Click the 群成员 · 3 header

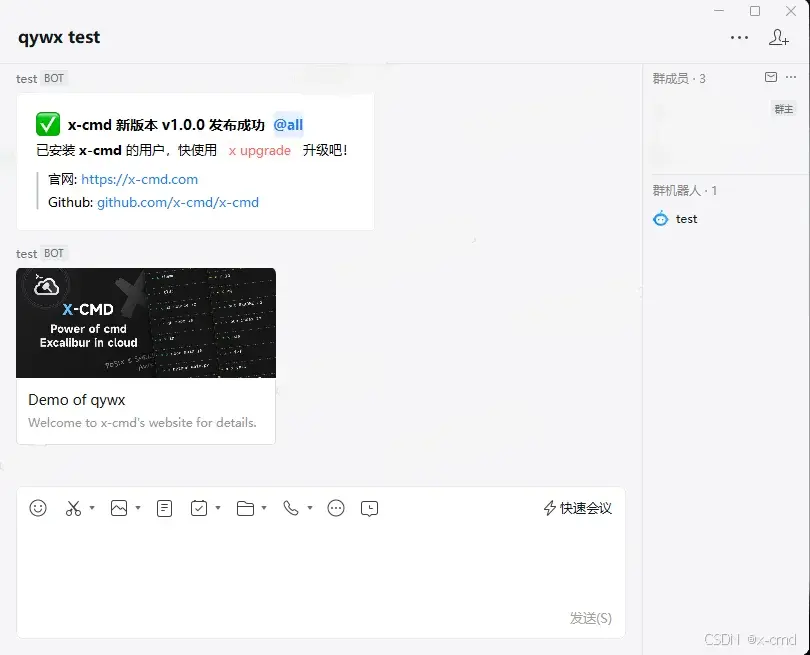(x=679, y=79)
